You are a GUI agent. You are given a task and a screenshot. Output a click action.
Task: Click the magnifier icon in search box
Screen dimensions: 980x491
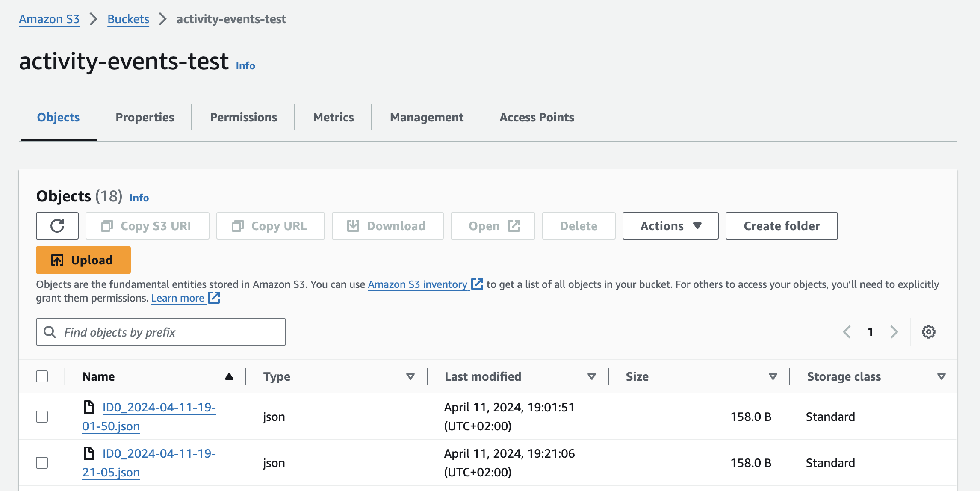coord(50,332)
